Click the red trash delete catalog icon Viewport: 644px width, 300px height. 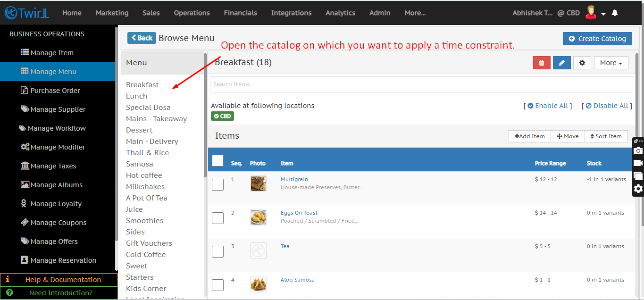pyautogui.click(x=542, y=63)
